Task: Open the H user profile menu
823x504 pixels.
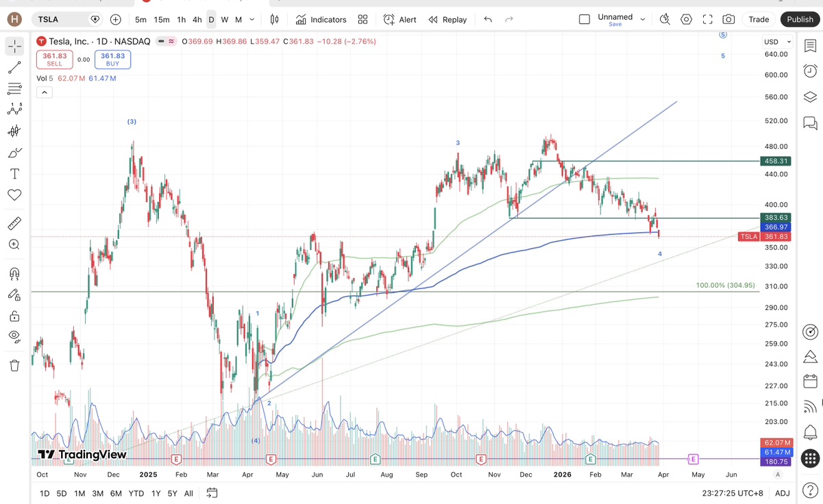Action: click(x=14, y=19)
